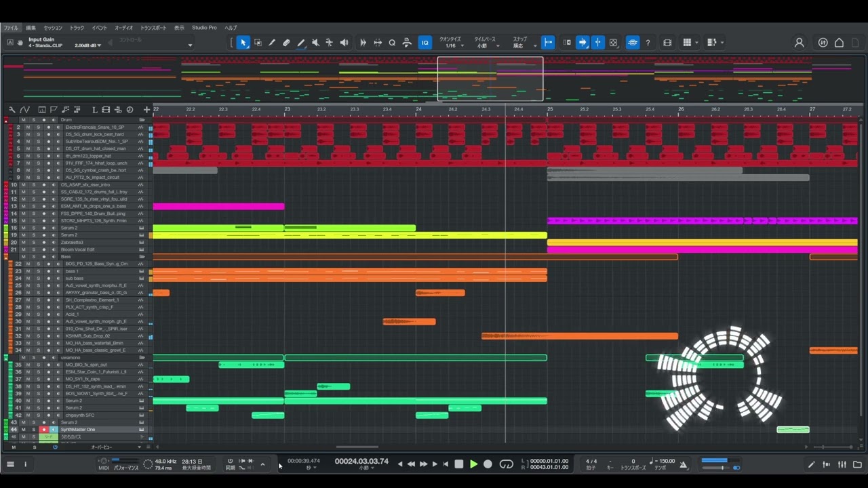
Task: Open the video player icon
Action: (667, 43)
